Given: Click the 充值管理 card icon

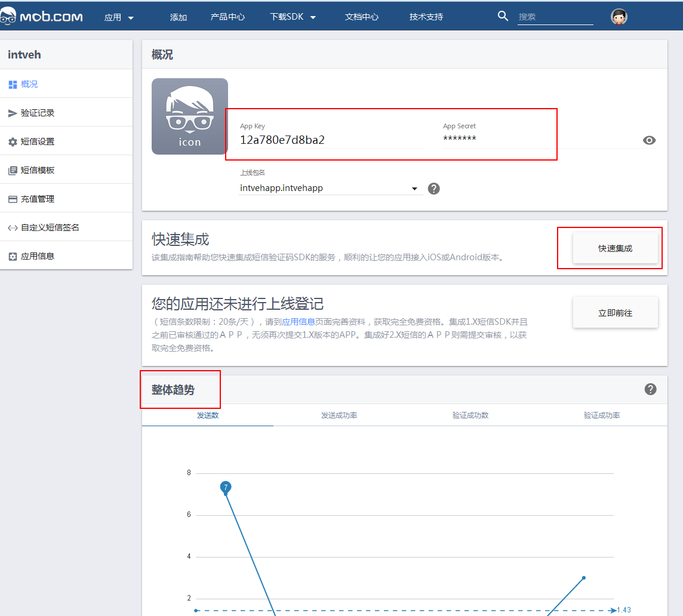Looking at the screenshot, I should pyautogui.click(x=13, y=199).
